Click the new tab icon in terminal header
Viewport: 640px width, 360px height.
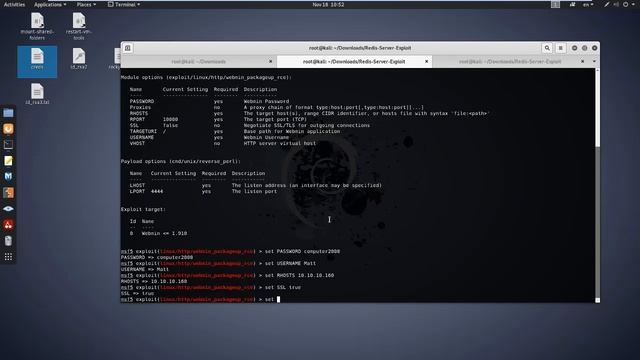[128, 48]
